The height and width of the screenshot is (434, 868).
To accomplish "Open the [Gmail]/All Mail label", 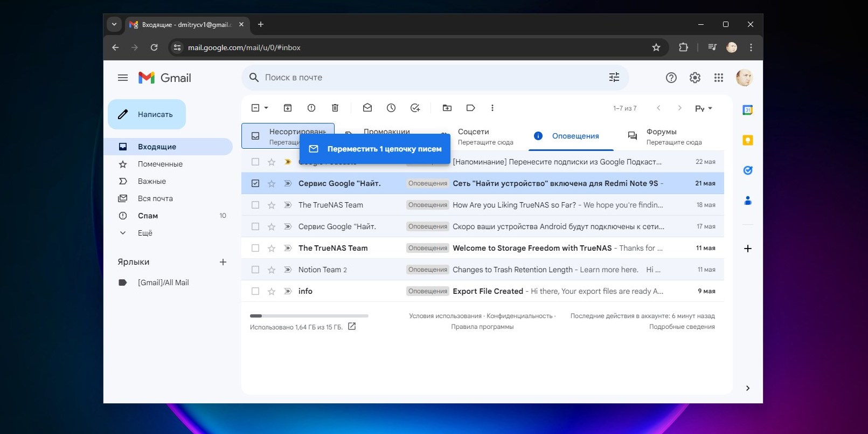I will coord(163,283).
